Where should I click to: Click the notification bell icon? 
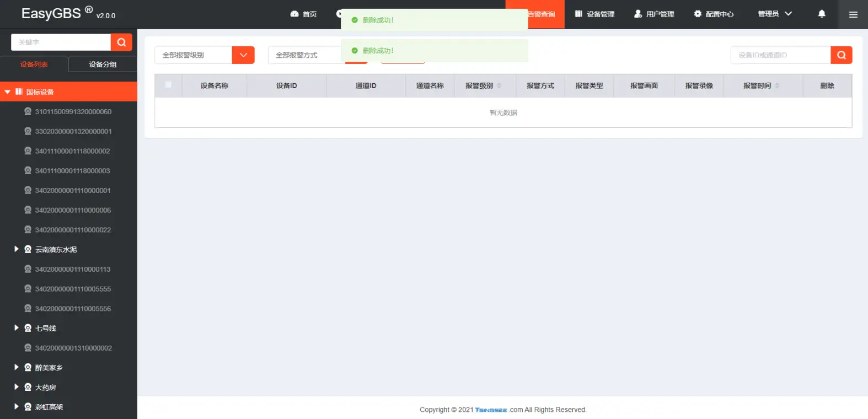(822, 14)
